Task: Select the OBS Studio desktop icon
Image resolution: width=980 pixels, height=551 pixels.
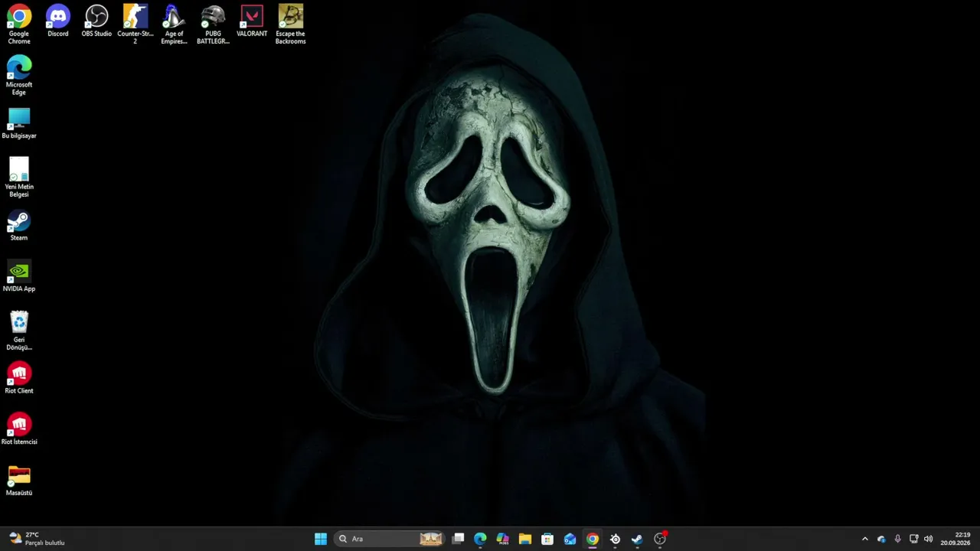Action: pos(96,21)
